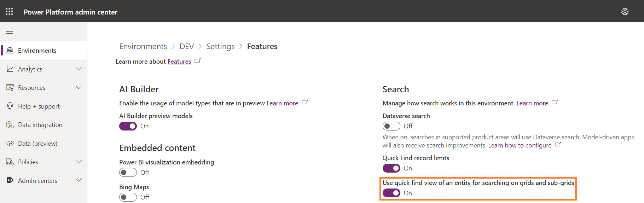Image resolution: width=644 pixels, height=203 pixels.
Task: Collapse the navigation hamburger menu
Action: (10, 32)
